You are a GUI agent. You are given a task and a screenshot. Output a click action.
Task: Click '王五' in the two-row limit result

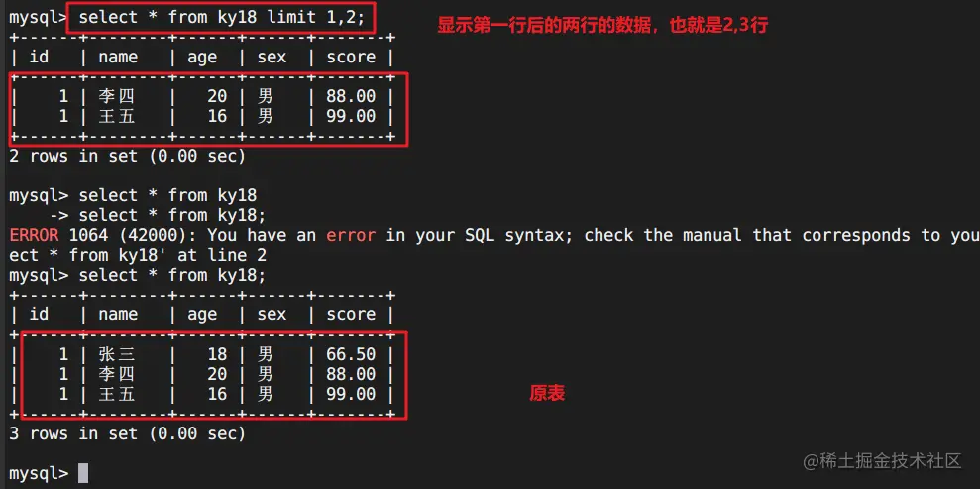point(116,116)
